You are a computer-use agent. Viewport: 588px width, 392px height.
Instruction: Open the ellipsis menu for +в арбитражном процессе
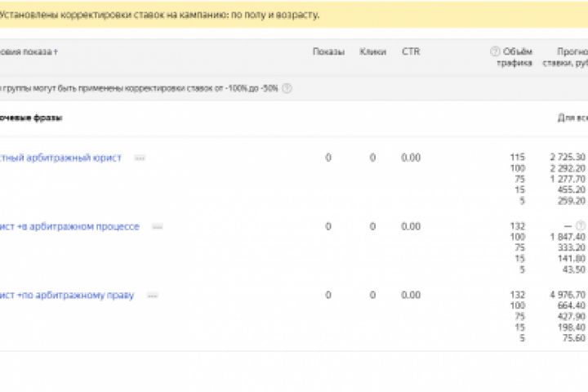click(157, 227)
